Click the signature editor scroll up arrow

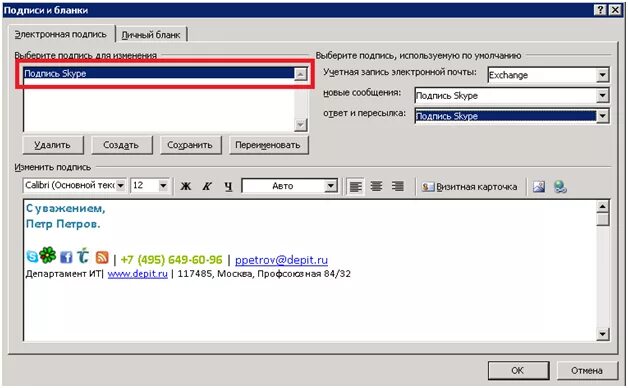pos(603,207)
